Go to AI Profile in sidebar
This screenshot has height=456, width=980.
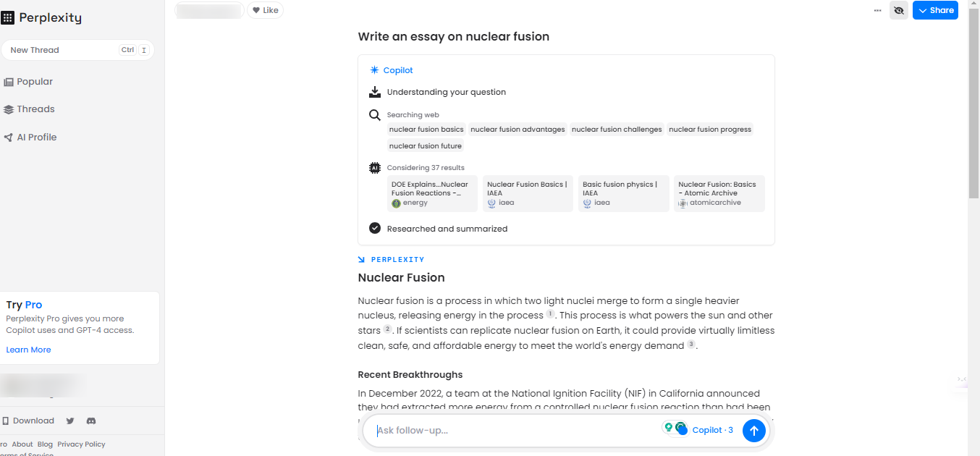tap(30, 137)
